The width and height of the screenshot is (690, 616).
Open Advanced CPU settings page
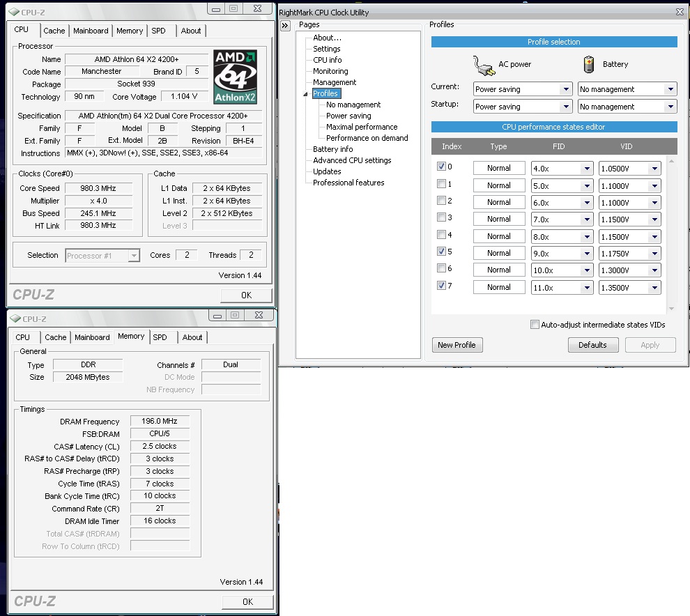coord(352,160)
